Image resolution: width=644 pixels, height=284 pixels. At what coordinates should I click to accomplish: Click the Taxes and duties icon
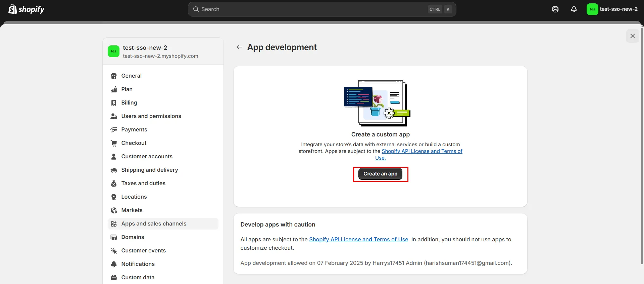(x=114, y=184)
